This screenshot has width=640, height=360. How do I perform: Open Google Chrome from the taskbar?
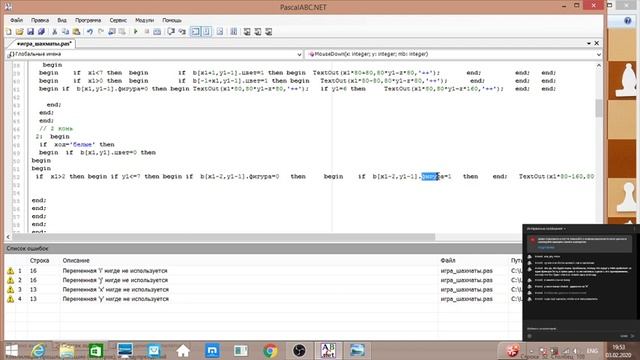click(270, 351)
